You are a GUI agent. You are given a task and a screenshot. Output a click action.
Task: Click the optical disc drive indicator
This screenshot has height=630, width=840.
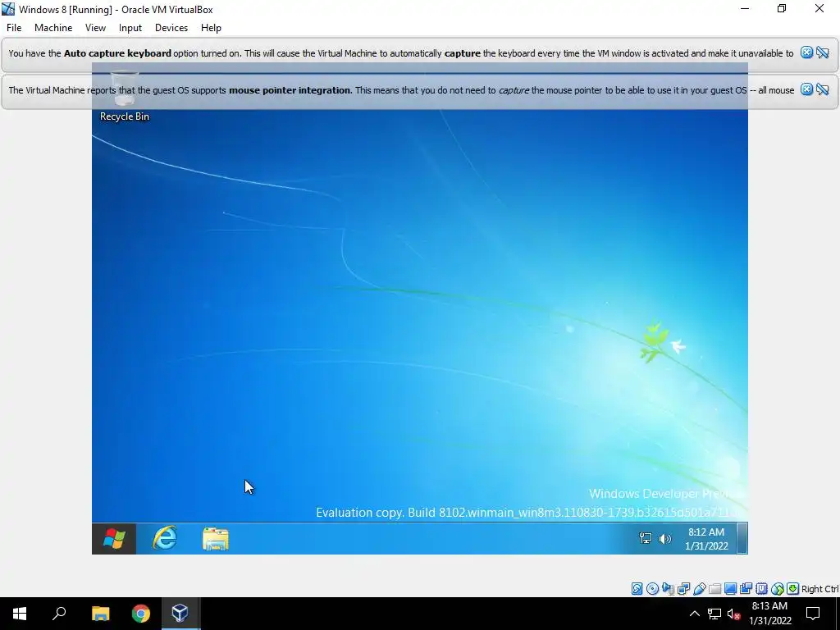652,589
